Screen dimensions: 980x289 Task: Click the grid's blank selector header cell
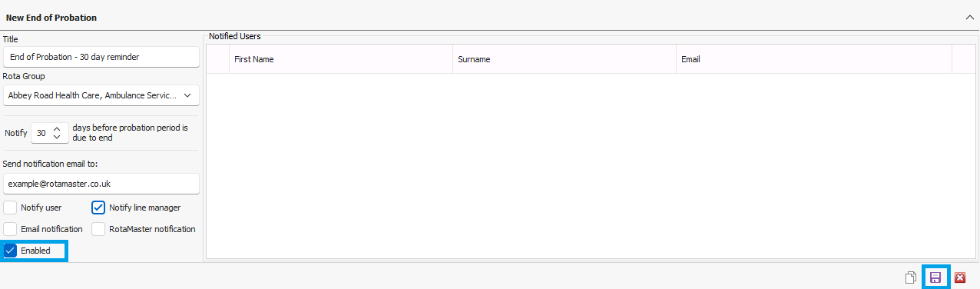tap(218, 59)
